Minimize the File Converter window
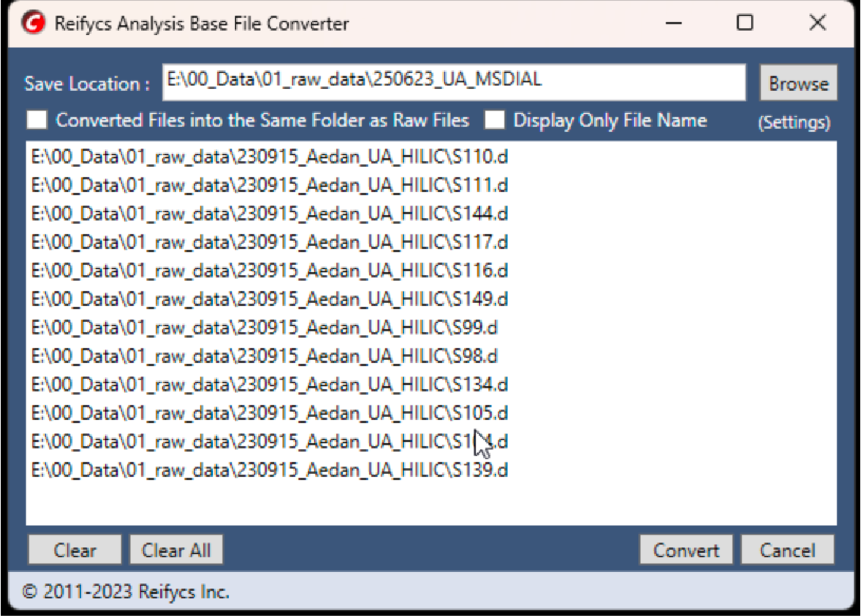This screenshot has width=861, height=616. coord(674,23)
